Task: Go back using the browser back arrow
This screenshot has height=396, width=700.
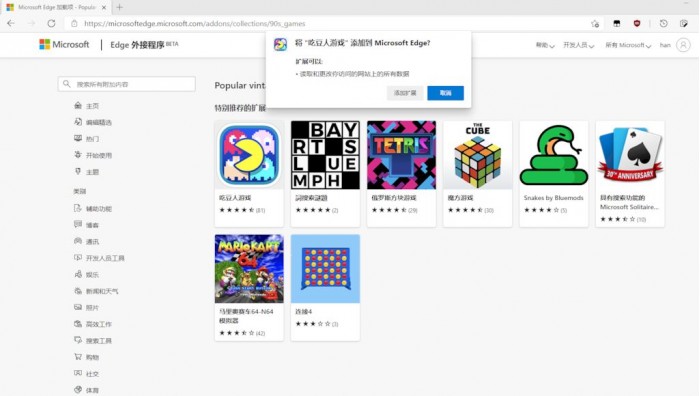Action: pos(11,23)
